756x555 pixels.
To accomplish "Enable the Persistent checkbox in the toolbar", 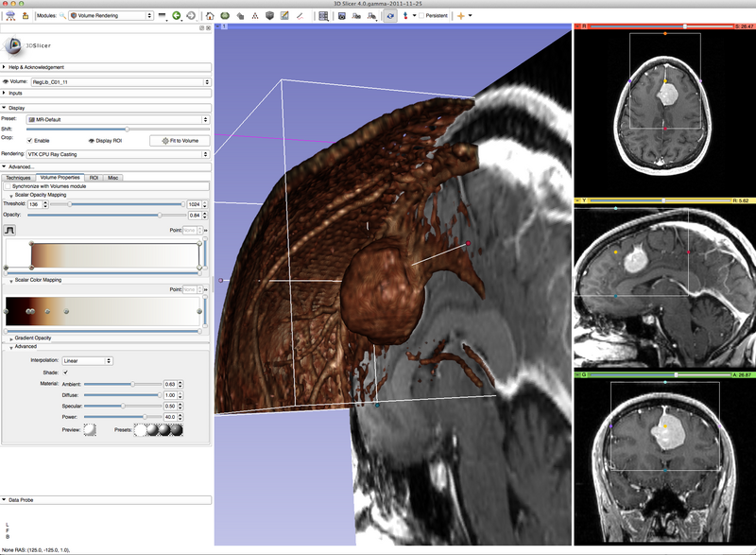I will coord(421,13).
